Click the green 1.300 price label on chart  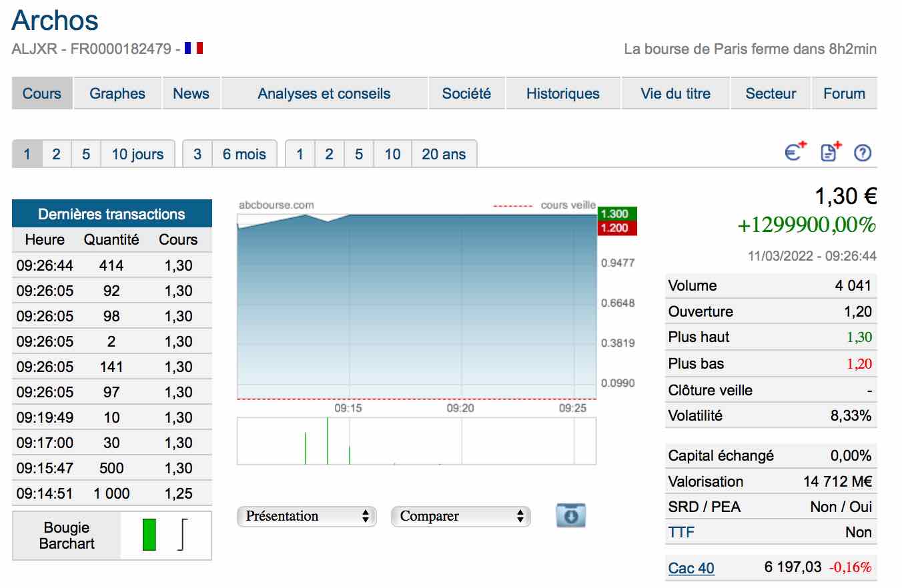point(617,213)
